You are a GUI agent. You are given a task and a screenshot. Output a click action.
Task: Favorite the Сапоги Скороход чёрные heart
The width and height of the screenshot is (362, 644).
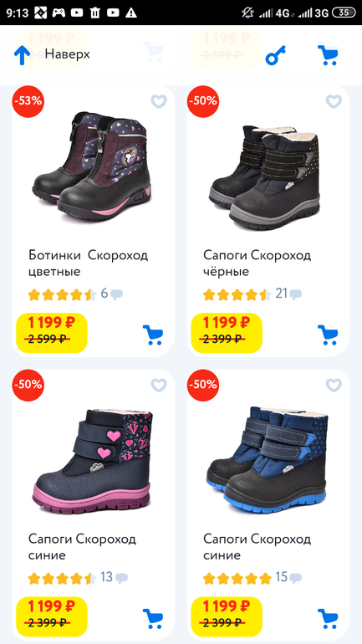click(x=334, y=101)
